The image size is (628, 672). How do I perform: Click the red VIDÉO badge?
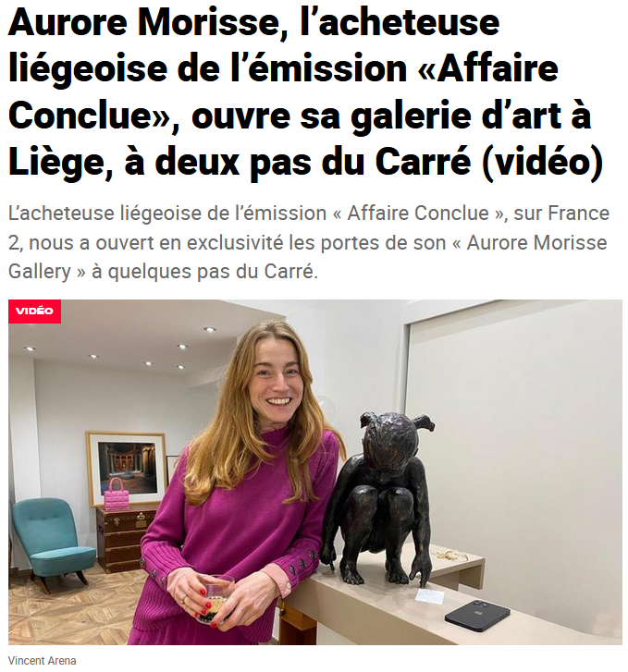35,311
